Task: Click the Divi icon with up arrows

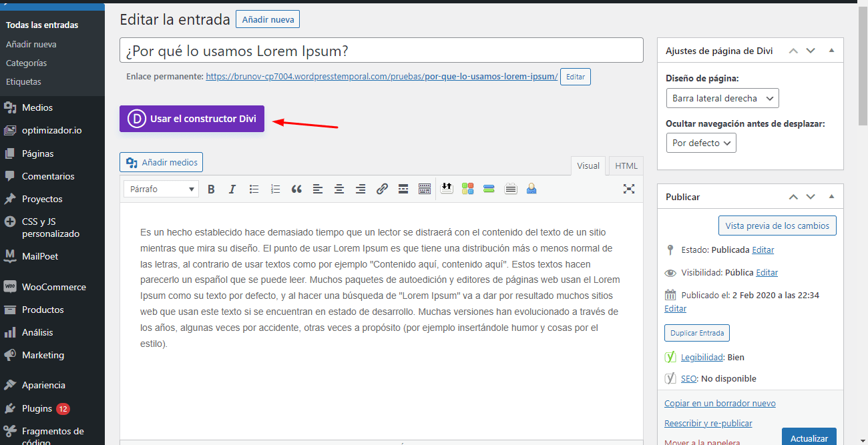Action: 447,189
